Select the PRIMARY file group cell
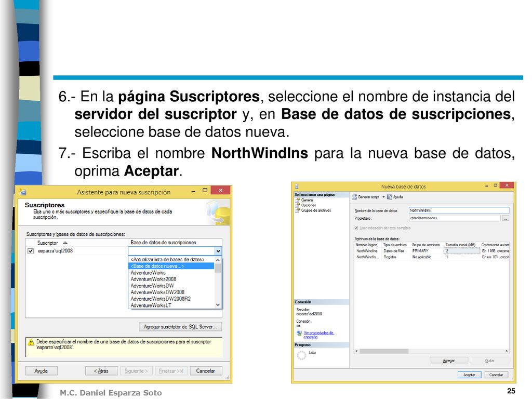Image resolution: width=532 pixels, height=399 pixels. coord(427,251)
